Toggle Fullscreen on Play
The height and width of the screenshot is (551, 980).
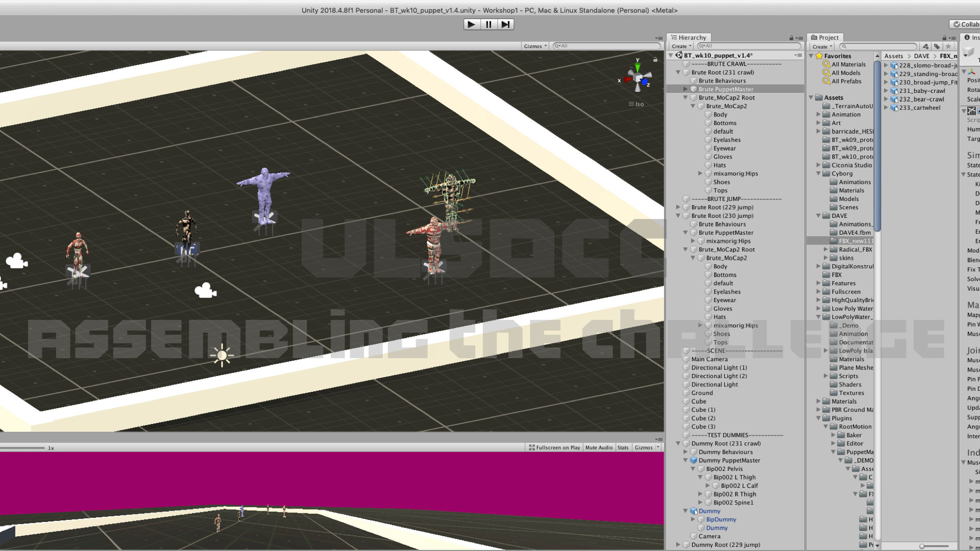[554, 447]
